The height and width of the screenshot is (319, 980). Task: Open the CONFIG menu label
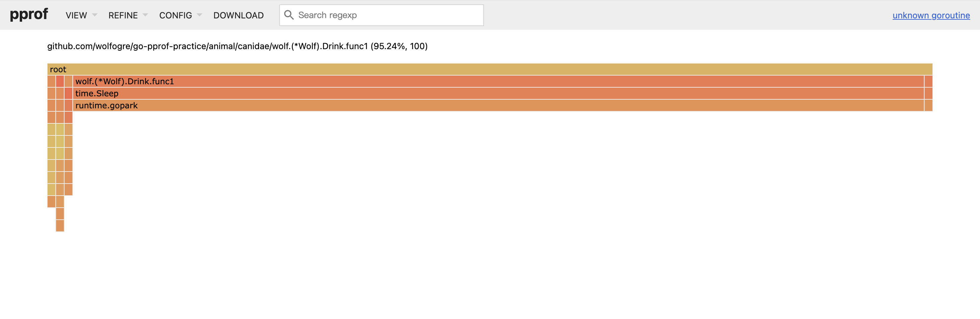(175, 15)
